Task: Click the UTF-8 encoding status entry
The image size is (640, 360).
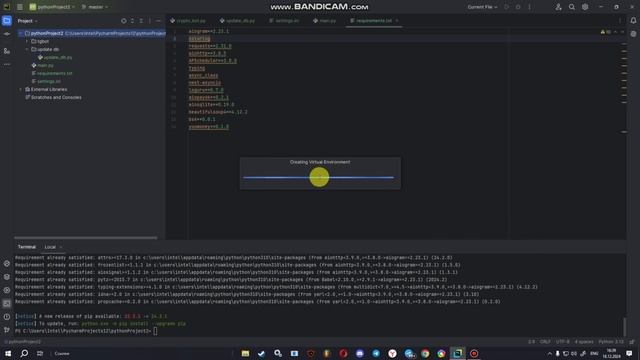Action: pyautogui.click(x=562, y=342)
